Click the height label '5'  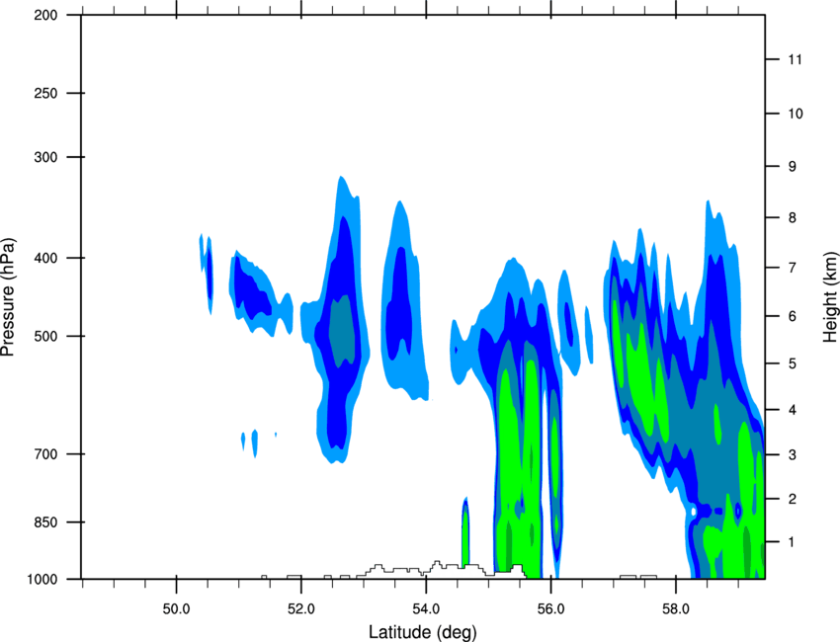[793, 364]
